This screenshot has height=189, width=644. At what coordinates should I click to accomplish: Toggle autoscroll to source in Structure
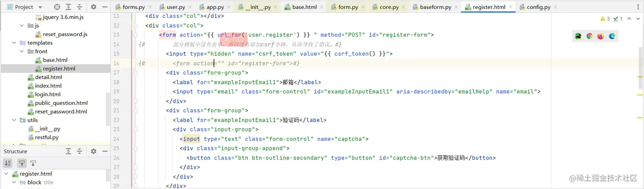tap(22, 163)
